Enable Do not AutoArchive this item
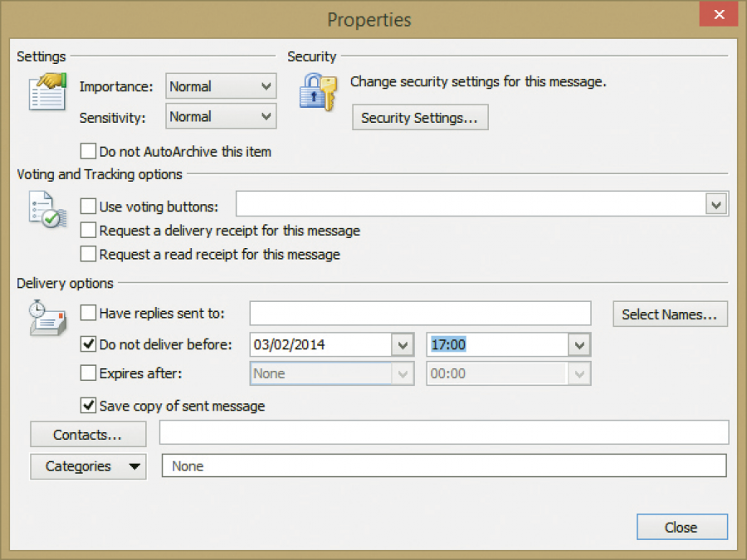Image resolution: width=747 pixels, height=560 pixels. click(88, 152)
